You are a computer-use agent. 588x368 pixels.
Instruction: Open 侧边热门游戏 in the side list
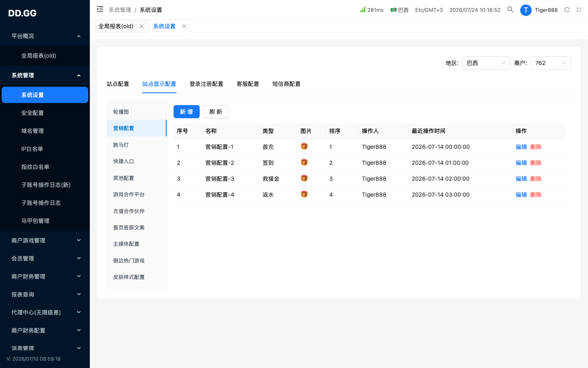136,260
